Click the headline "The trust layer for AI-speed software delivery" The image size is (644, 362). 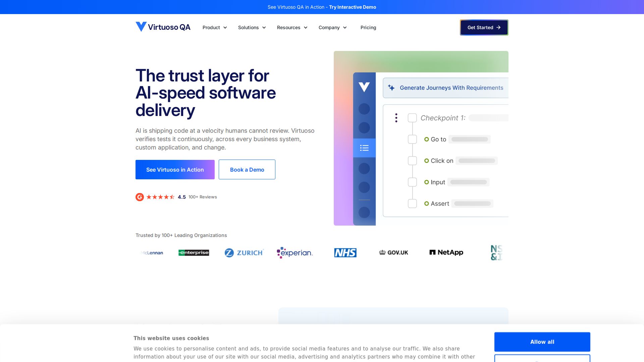206,93
